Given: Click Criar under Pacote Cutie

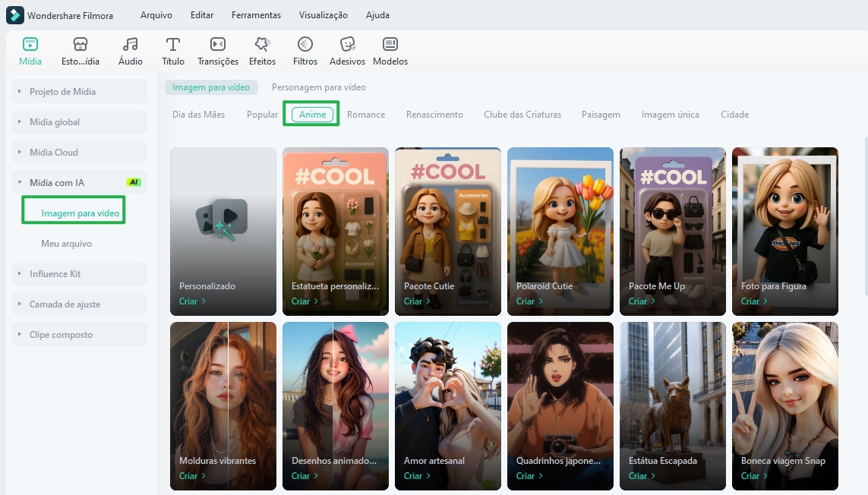Looking at the screenshot, I should pos(418,301).
